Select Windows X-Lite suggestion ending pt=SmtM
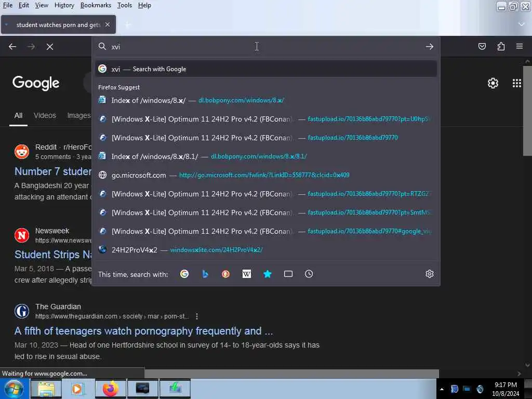This screenshot has height=399, width=532. pos(265,212)
